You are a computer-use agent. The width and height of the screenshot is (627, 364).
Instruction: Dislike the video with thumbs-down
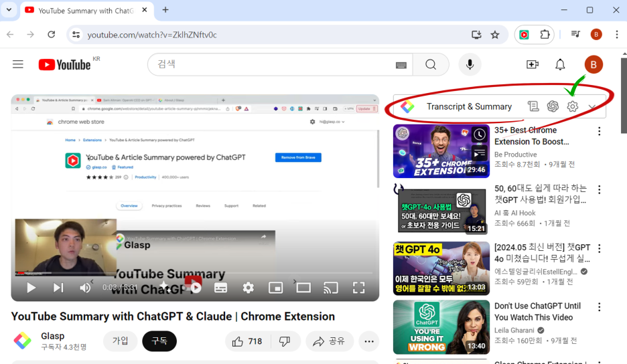(x=285, y=341)
